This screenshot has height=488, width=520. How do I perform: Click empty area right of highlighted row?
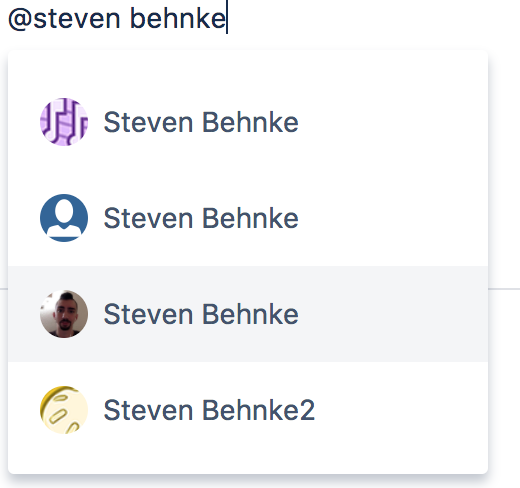click(393, 314)
